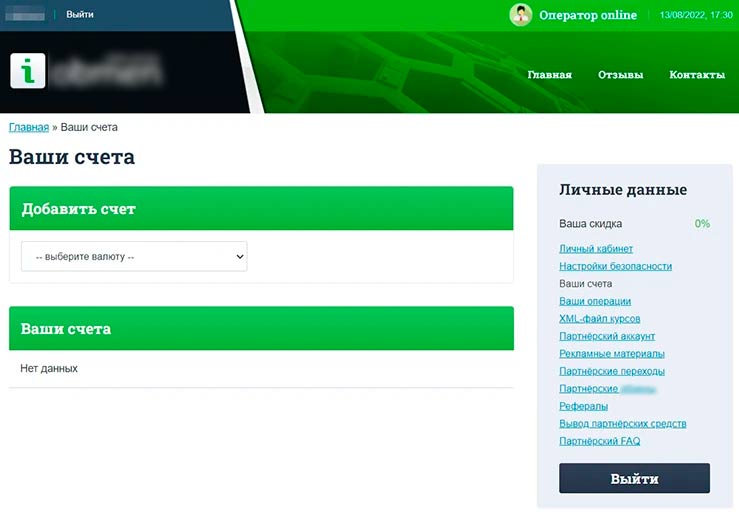
Task: Open the Партнёрский аккаунт link
Action: click(x=607, y=336)
